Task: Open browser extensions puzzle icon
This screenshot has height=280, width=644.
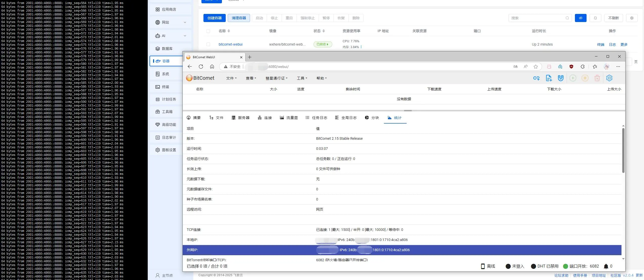Action: (583, 67)
